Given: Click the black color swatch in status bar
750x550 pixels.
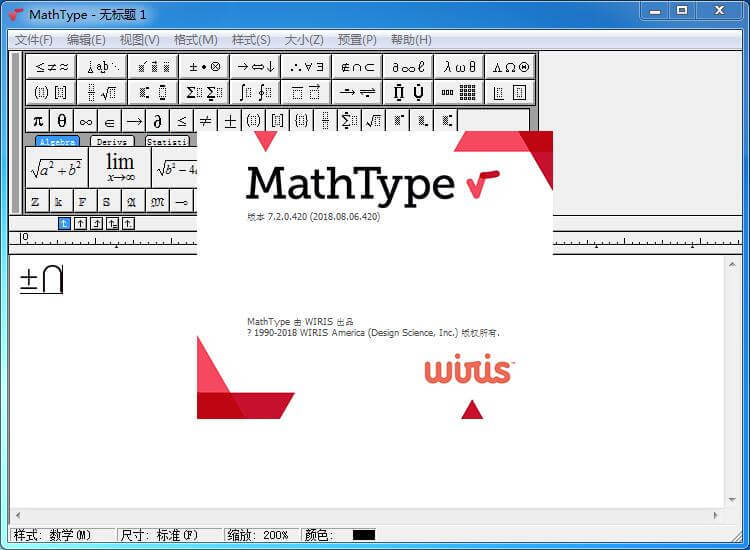Looking at the screenshot, I should tap(364, 535).
